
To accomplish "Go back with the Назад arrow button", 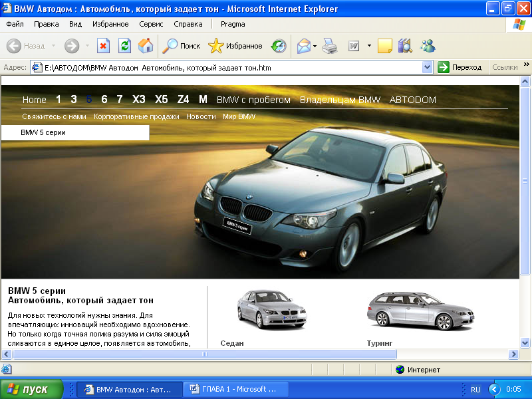I will pyautogui.click(x=26, y=46).
